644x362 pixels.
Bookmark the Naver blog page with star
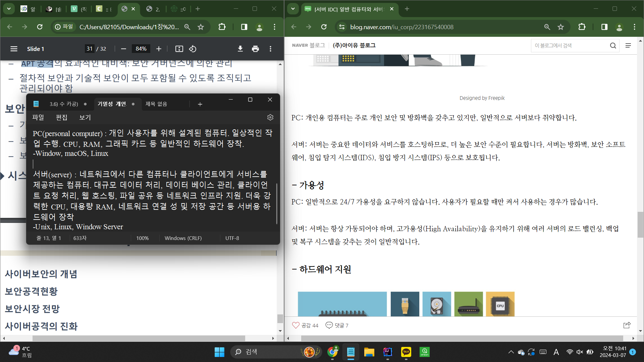(x=560, y=27)
